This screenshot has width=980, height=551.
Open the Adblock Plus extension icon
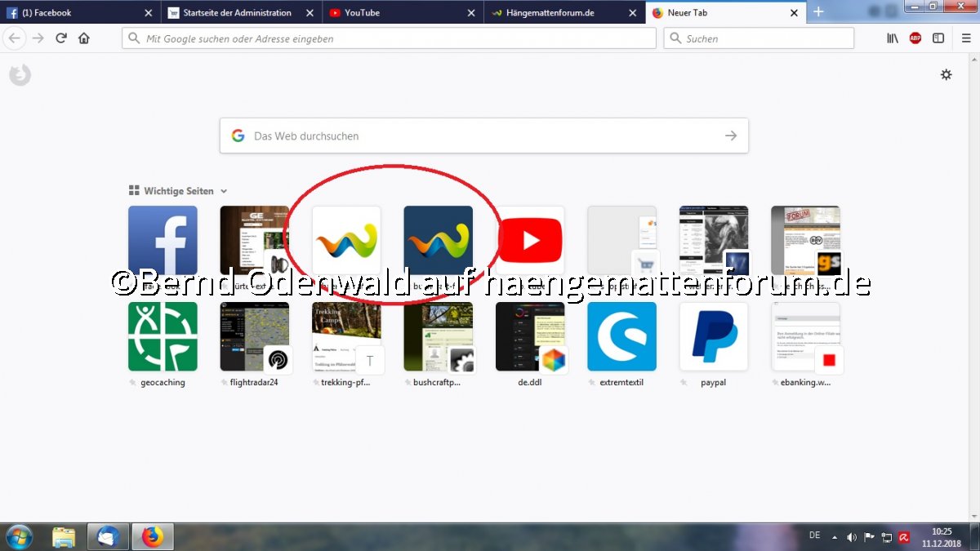point(915,38)
